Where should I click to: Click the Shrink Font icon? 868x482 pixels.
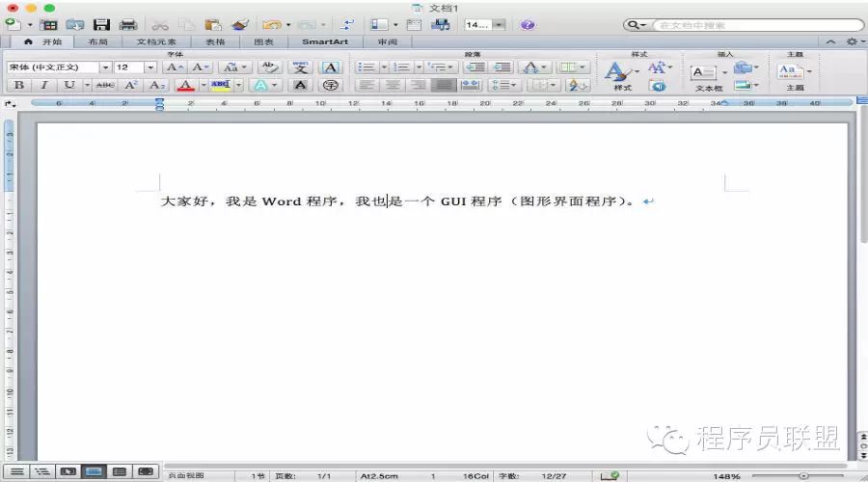click(200, 67)
